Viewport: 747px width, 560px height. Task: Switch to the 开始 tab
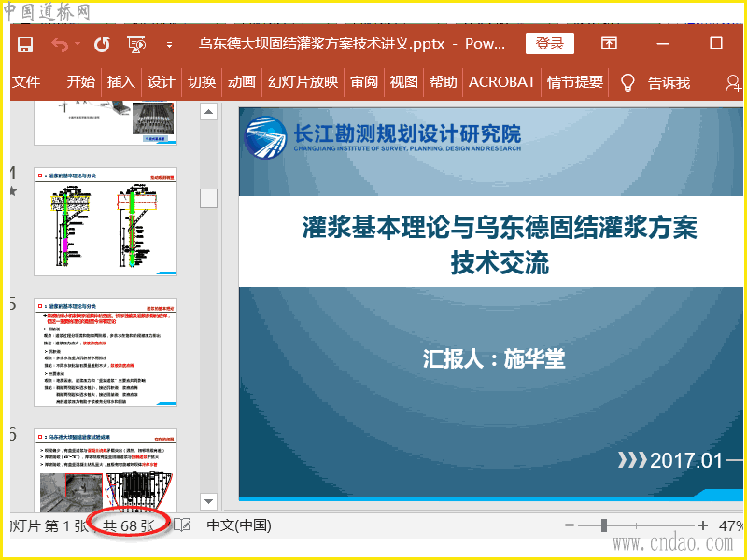pyautogui.click(x=80, y=82)
